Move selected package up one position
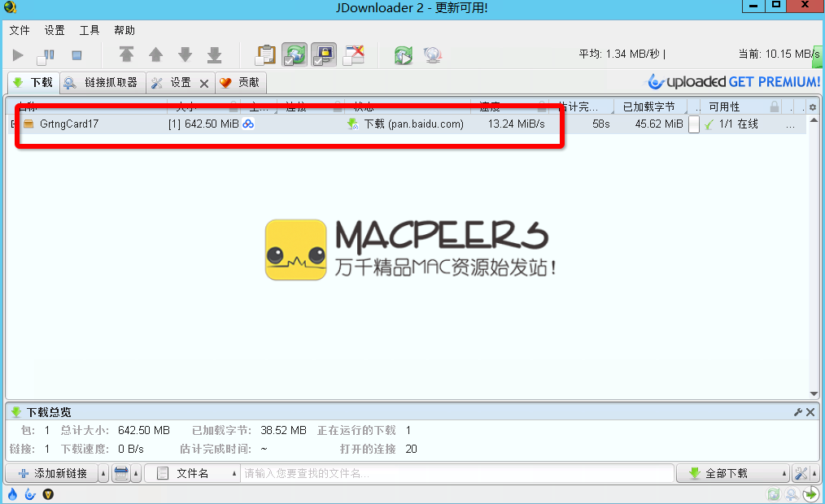This screenshot has height=504, width=825. 155,54
